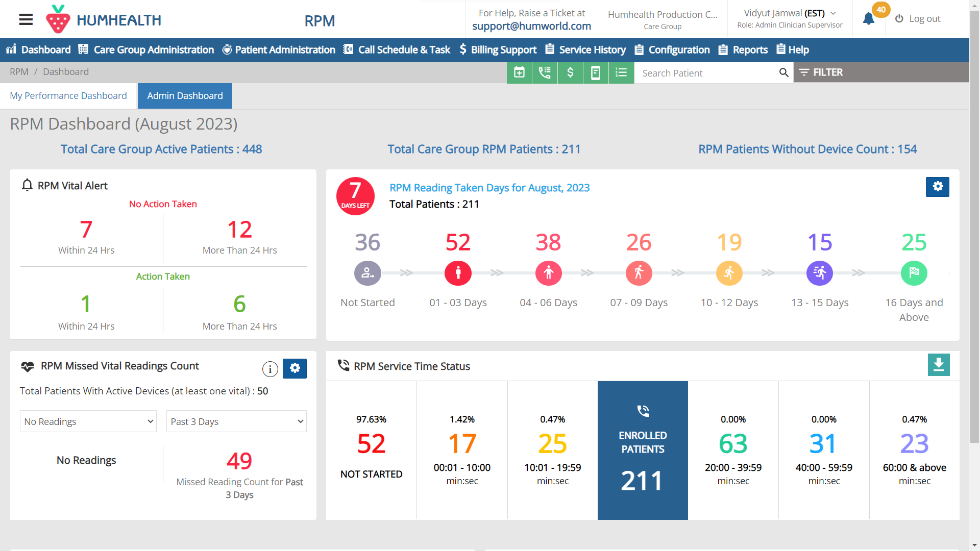Open the No Readings dropdown

tap(88, 421)
